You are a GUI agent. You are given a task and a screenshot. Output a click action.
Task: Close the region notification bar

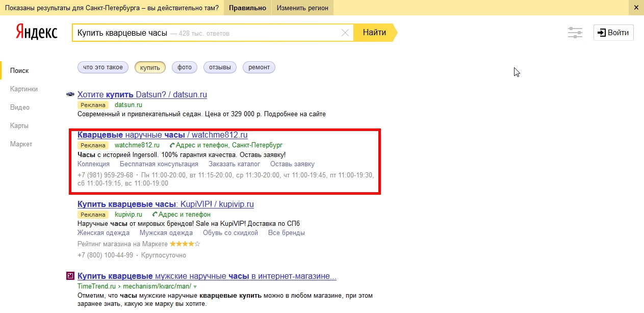pos(636,8)
